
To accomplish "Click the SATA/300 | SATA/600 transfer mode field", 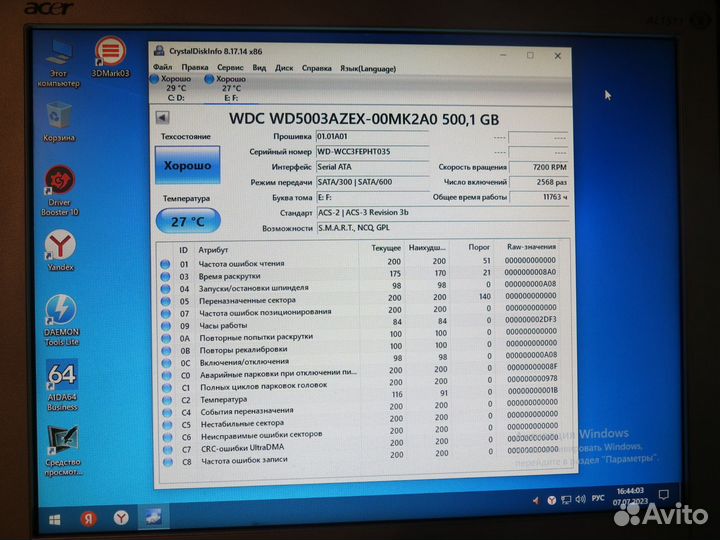I will [x=372, y=182].
